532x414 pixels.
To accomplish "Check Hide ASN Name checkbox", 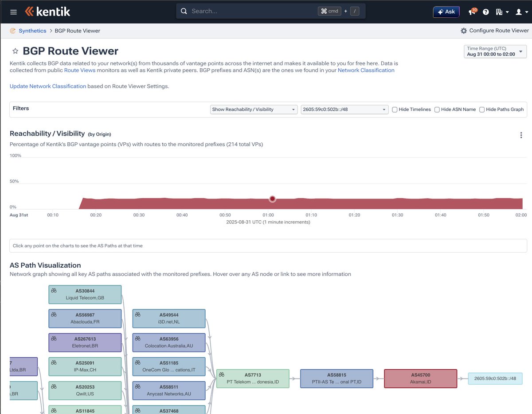I will (x=437, y=109).
